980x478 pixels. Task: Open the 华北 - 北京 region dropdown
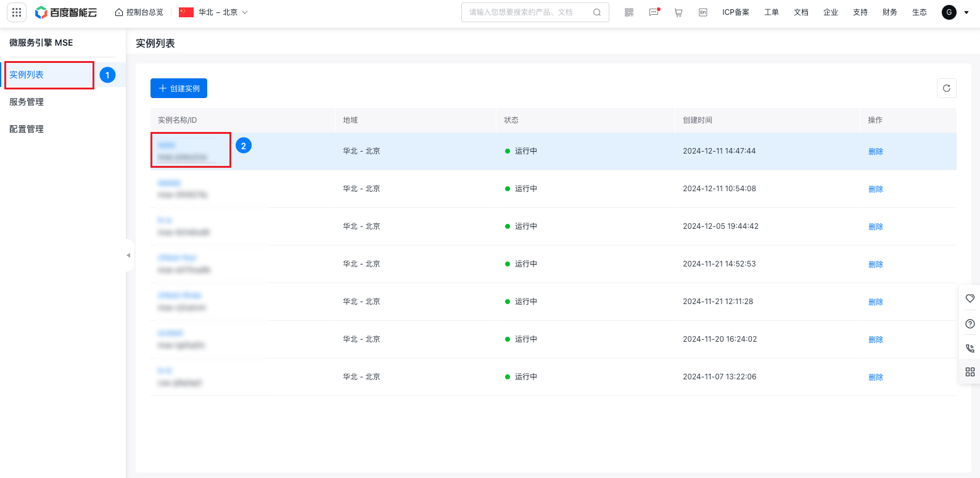pyautogui.click(x=213, y=12)
